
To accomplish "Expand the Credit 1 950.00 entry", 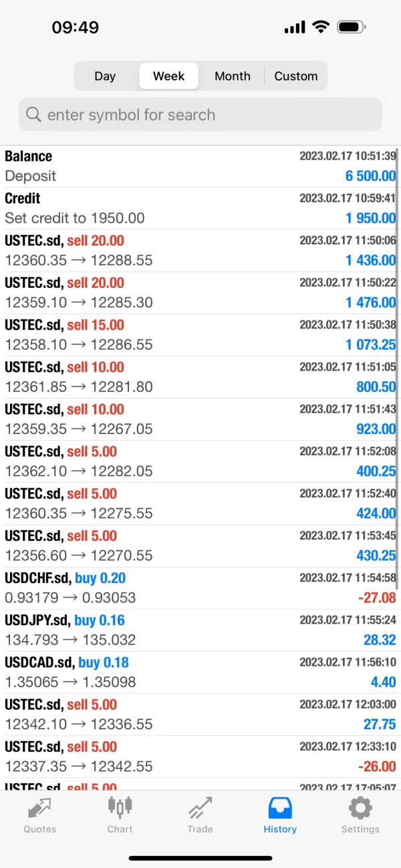I will (200, 208).
